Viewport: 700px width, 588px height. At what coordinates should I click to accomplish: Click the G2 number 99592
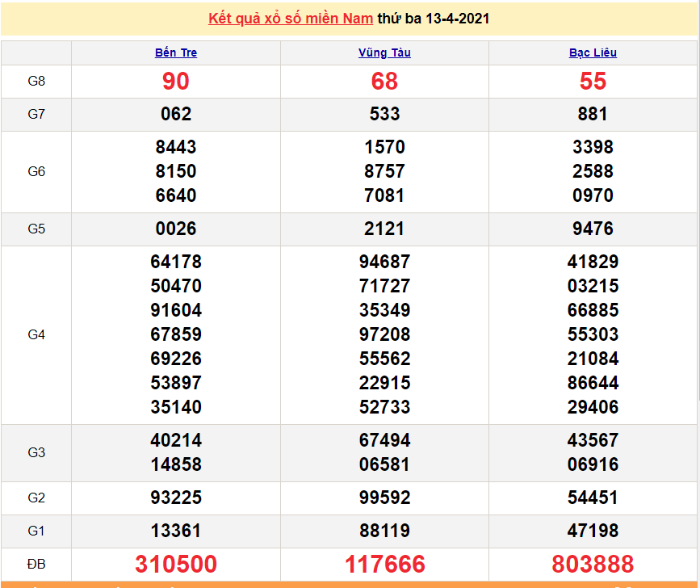click(x=384, y=498)
